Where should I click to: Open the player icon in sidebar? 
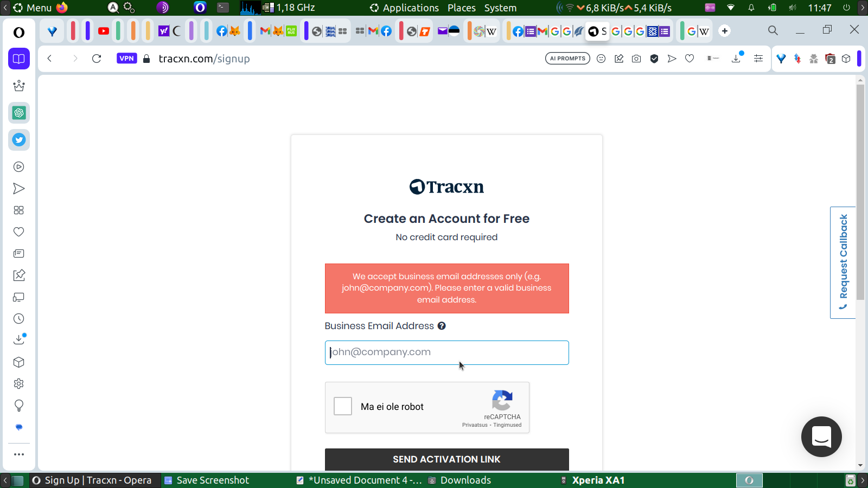point(19,167)
